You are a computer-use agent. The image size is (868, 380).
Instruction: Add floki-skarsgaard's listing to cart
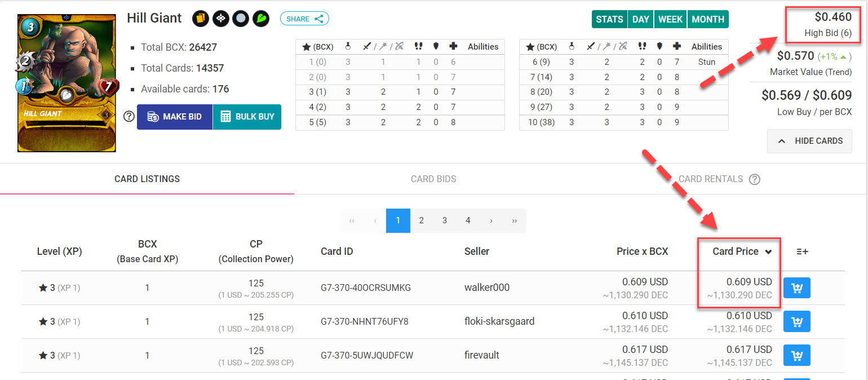(x=797, y=321)
